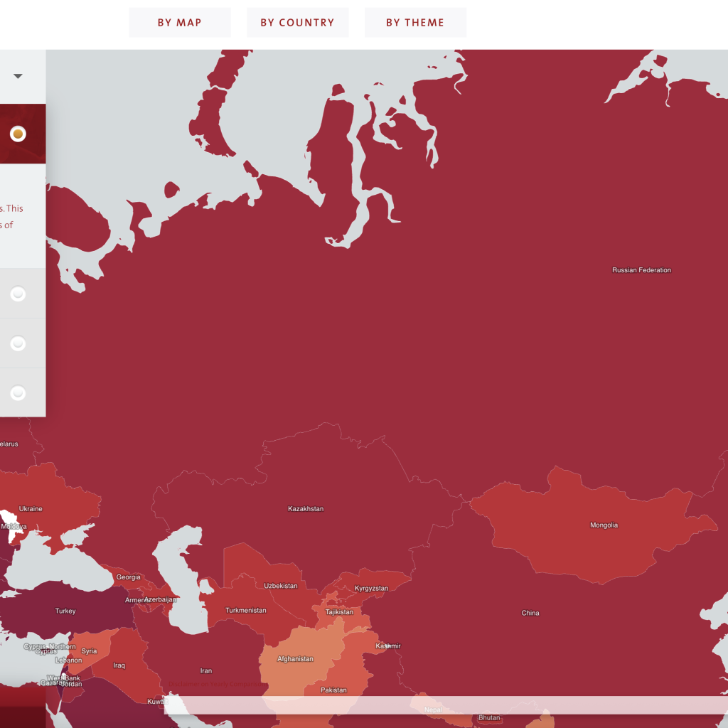Select the last gray radio button in panel
This screenshot has width=728, height=728.
(x=18, y=392)
